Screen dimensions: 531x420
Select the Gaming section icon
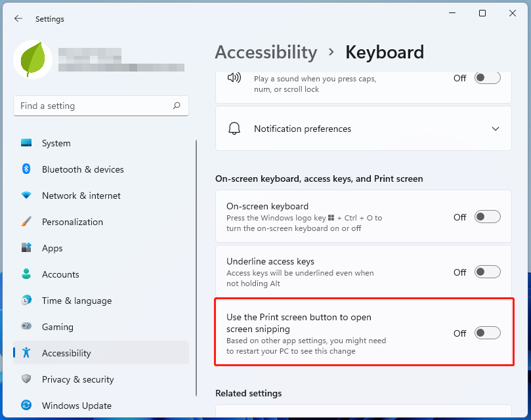point(26,327)
